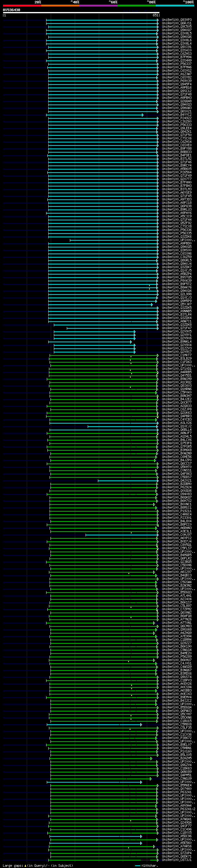Select the UniRef100_Q9XI91 label
The height and width of the screenshot is (868, 197).
pyautogui.click(x=176, y=47)
